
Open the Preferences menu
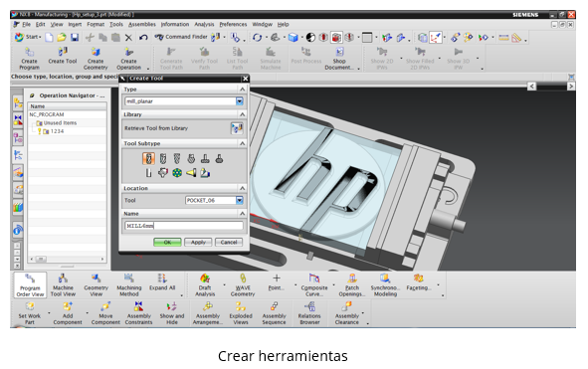(x=233, y=25)
